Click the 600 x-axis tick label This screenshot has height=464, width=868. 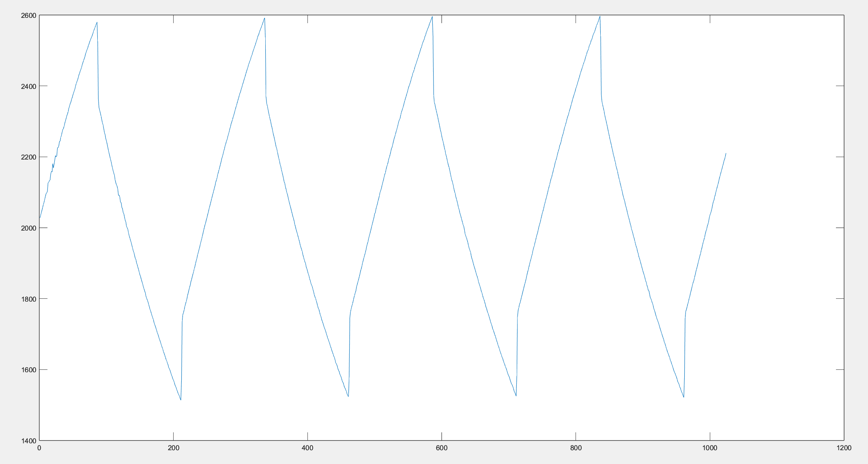pyautogui.click(x=441, y=448)
